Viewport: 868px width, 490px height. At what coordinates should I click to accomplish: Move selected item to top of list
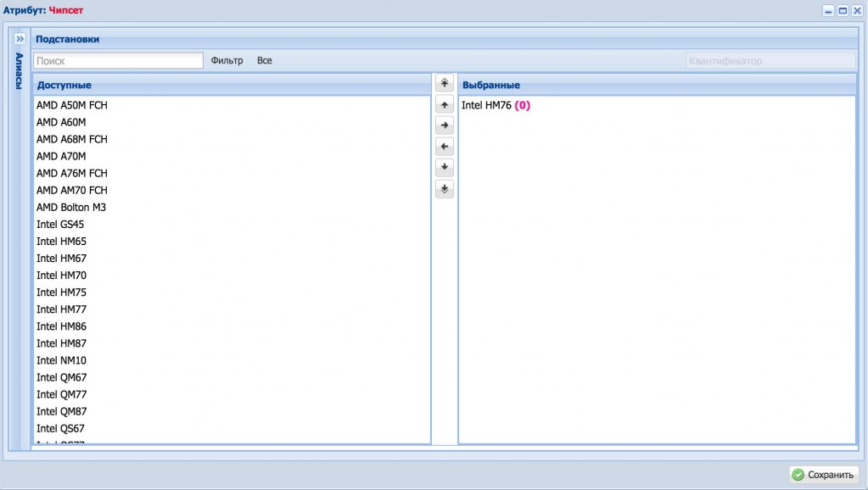tap(444, 84)
